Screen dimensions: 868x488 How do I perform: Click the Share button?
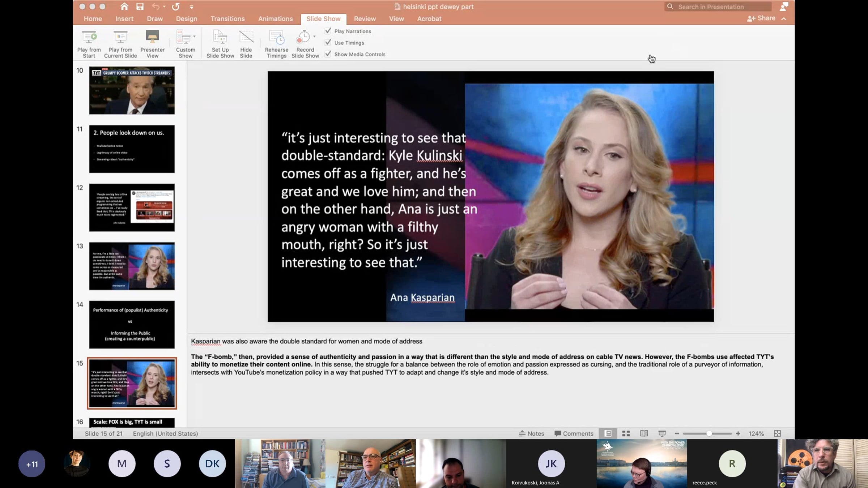[761, 18]
